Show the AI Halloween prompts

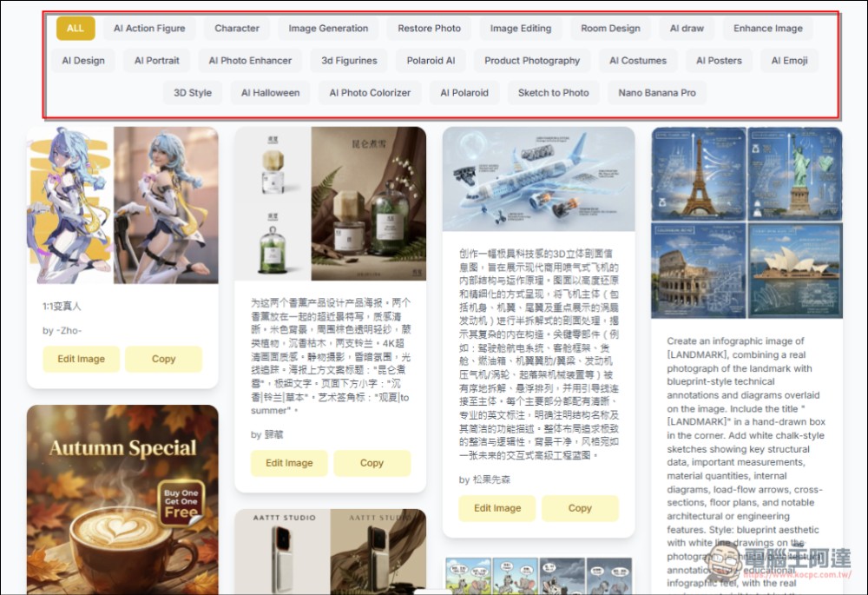click(270, 93)
